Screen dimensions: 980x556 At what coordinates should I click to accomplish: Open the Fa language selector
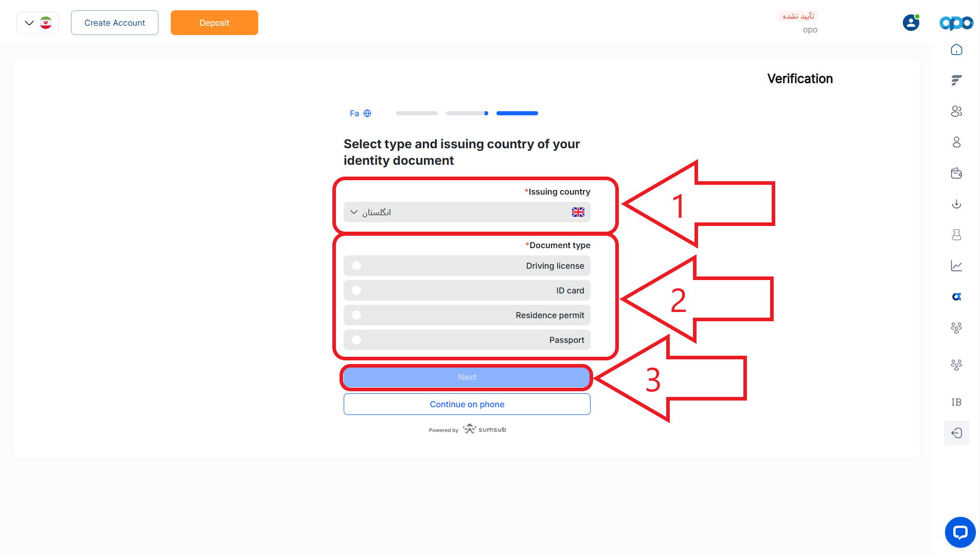click(360, 113)
